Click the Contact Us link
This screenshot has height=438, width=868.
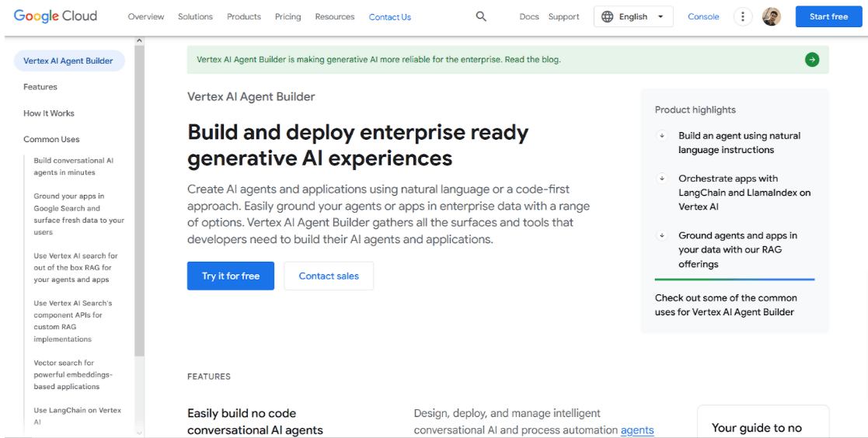pos(390,17)
